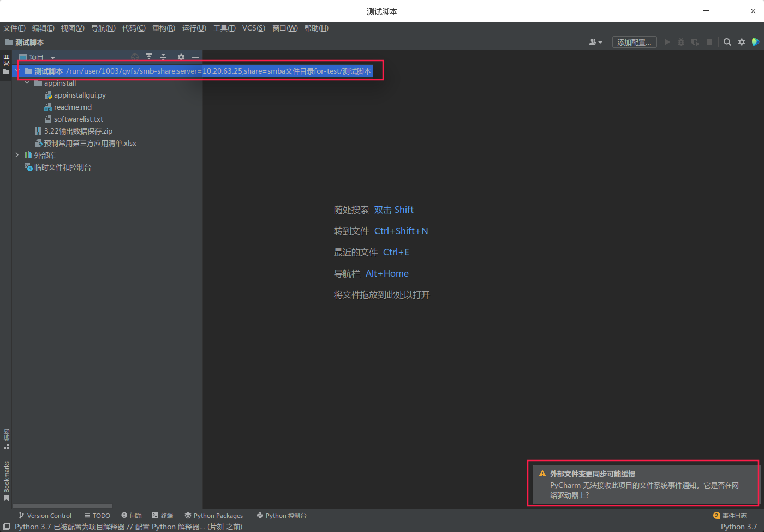Image resolution: width=764 pixels, height=532 pixels.
Task: Click the JetBrains colorful icon at top right
Action: pos(756,42)
